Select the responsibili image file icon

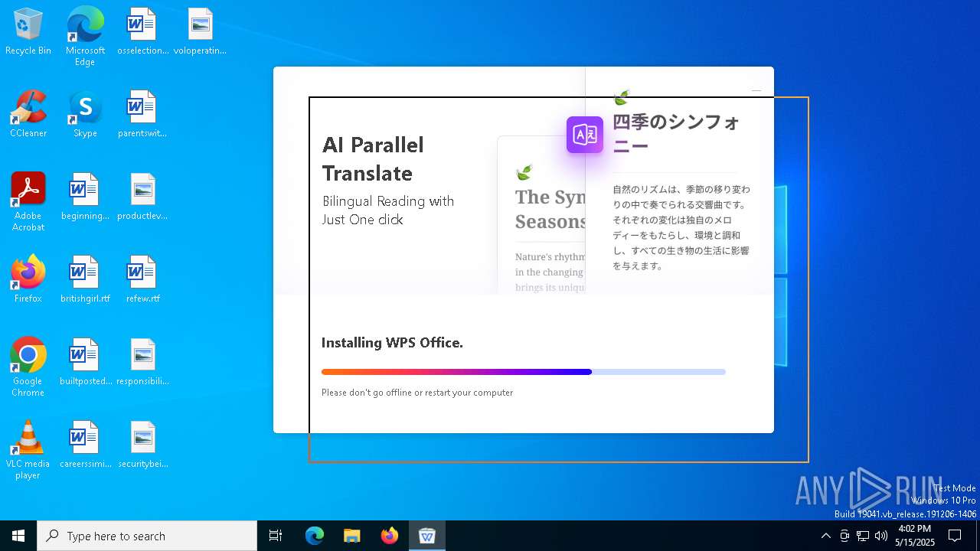pyautogui.click(x=142, y=363)
